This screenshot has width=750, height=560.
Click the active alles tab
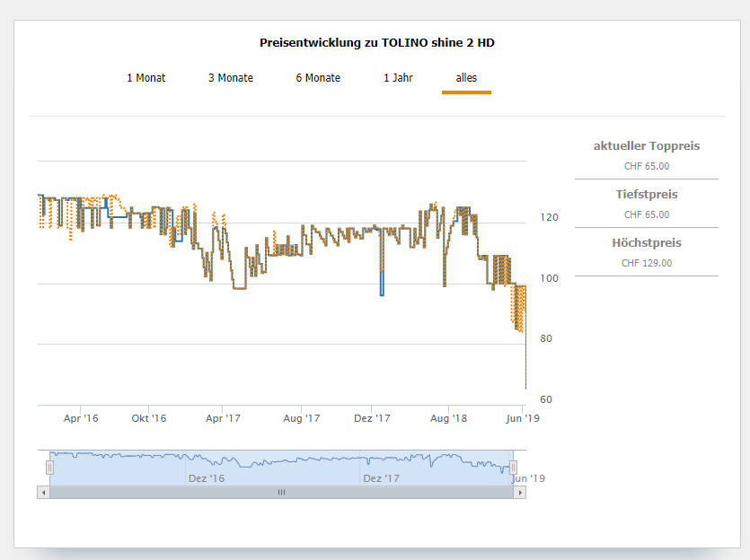click(466, 78)
